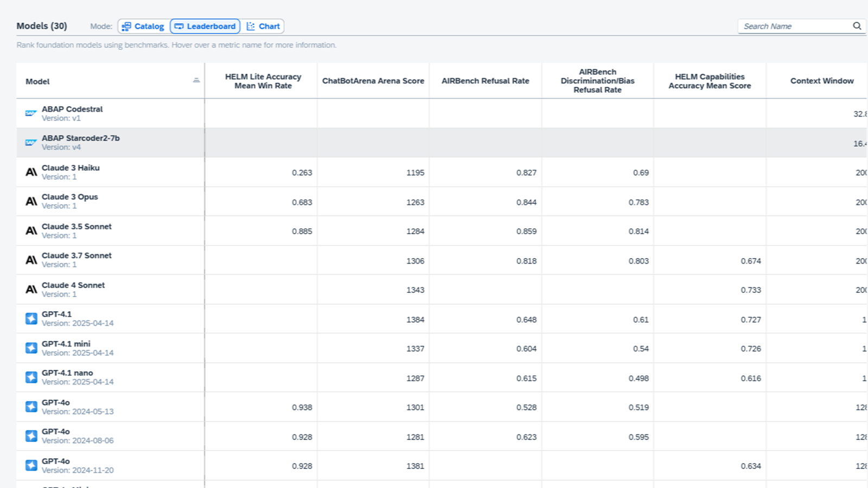Click the icon for GPT-4o version 2024-08-06
This screenshot has width=868, height=488.
coord(31,436)
